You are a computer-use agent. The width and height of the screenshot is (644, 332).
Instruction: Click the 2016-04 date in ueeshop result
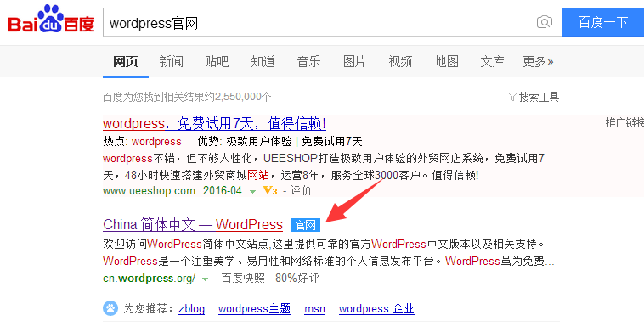(223, 191)
